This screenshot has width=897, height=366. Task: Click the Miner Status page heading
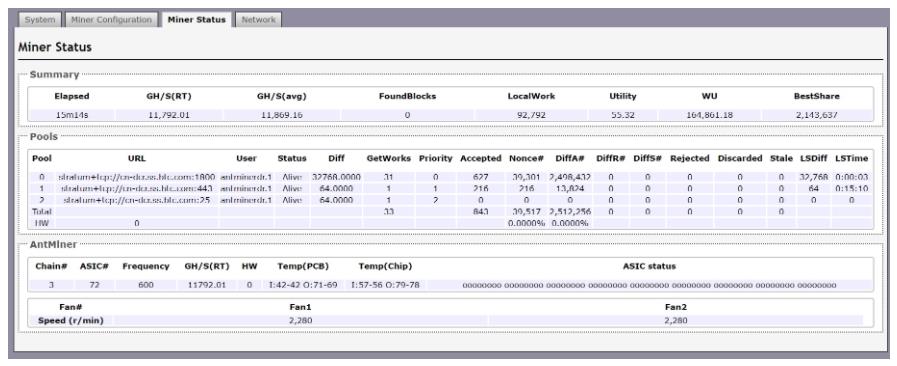tap(55, 47)
